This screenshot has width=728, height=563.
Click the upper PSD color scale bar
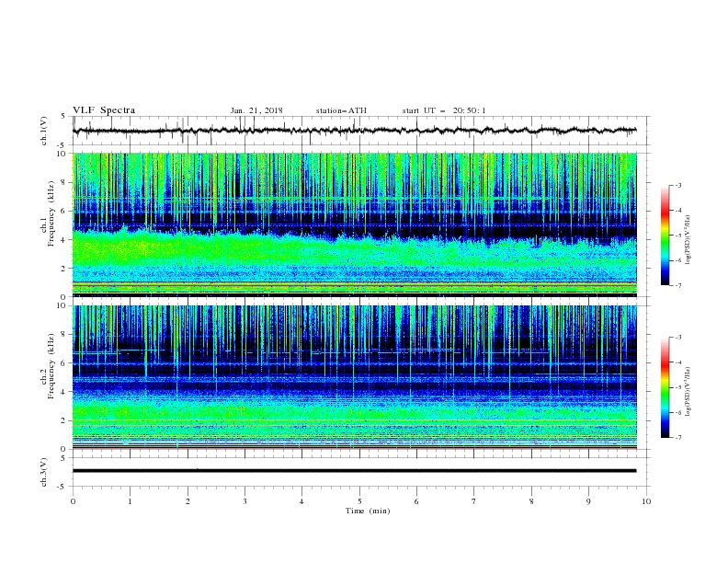pos(665,236)
